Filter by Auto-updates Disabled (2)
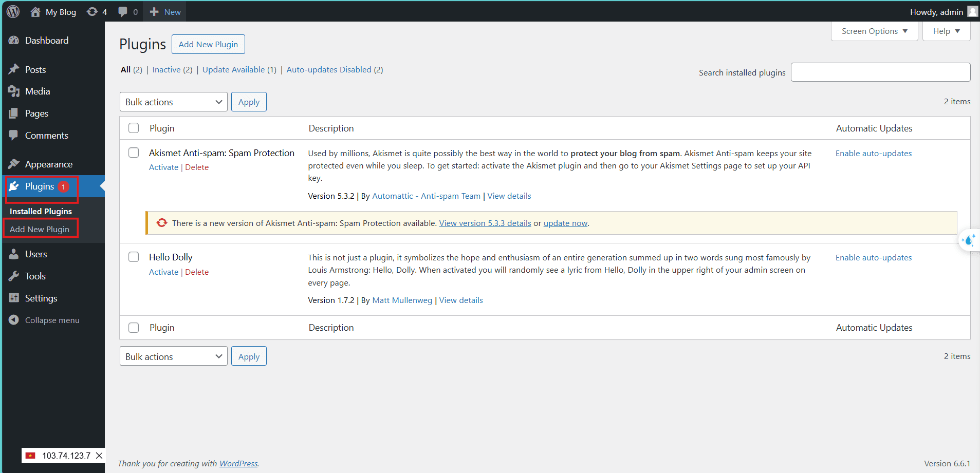The width and height of the screenshot is (980, 473). point(335,70)
